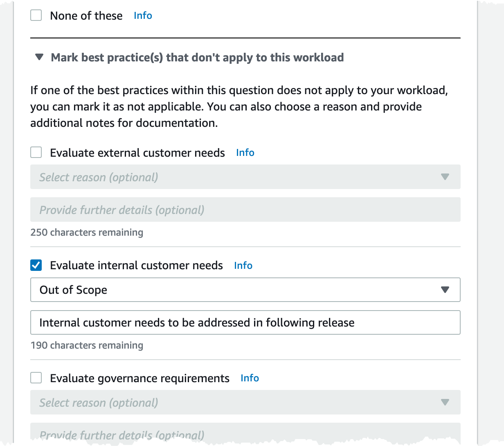Check the None of these checkbox
The width and height of the screenshot is (504, 446).
(x=36, y=16)
